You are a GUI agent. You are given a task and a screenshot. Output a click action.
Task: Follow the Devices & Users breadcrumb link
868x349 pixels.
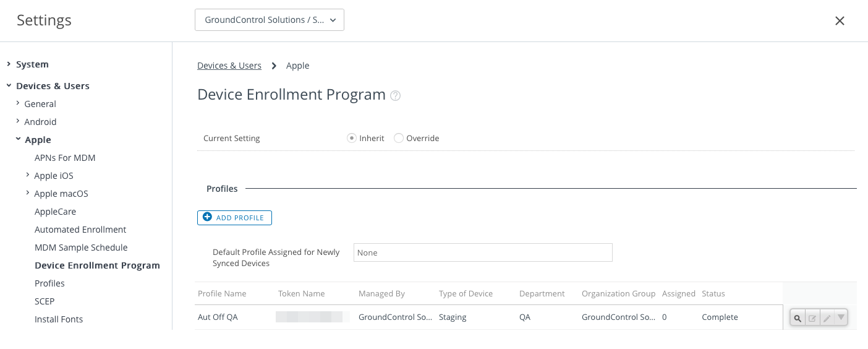(x=229, y=66)
